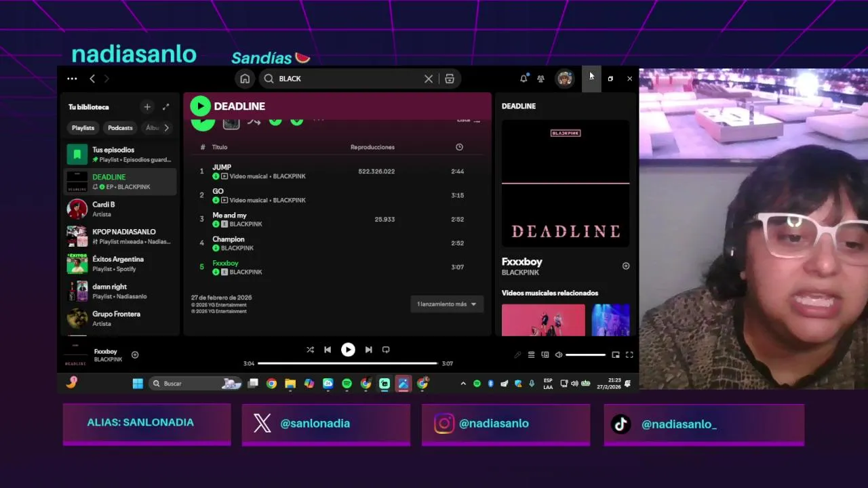Click the magnifier icon in the search bar
Image resolution: width=868 pixels, height=488 pixels.
pyautogui.click(x=269, y=79)
